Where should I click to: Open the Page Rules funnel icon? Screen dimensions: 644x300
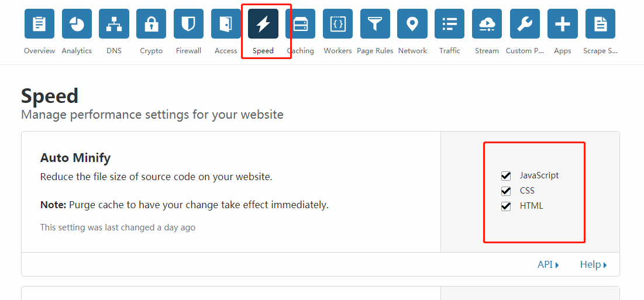(375, 24)
